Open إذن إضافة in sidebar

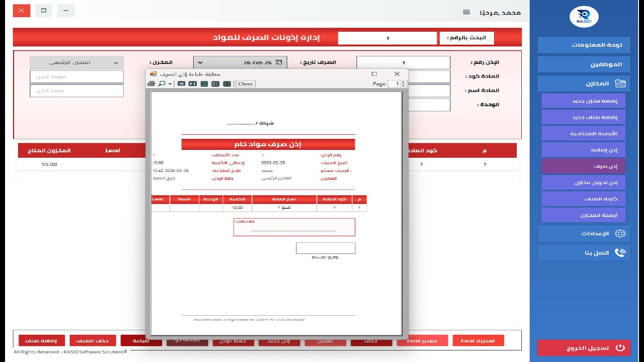pyautogui.click(x=584, y=150)
